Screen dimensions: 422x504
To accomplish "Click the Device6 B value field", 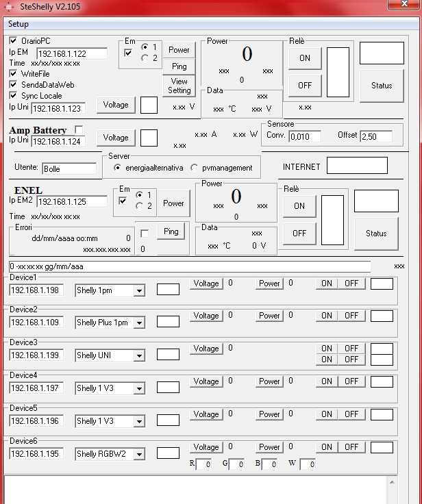I will pyautogui.click(x=269, y=464).
